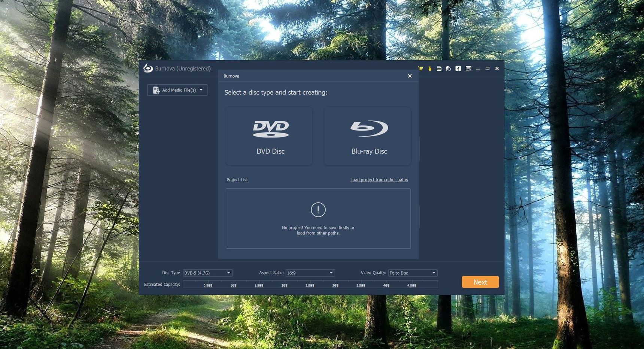Close the Burnova disc type dialog

point(410,76)
